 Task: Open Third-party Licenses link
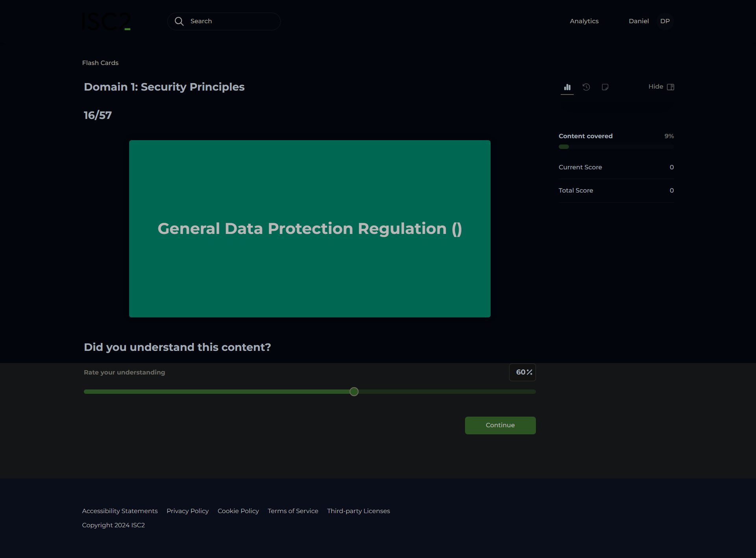click(x=358, y=511)
